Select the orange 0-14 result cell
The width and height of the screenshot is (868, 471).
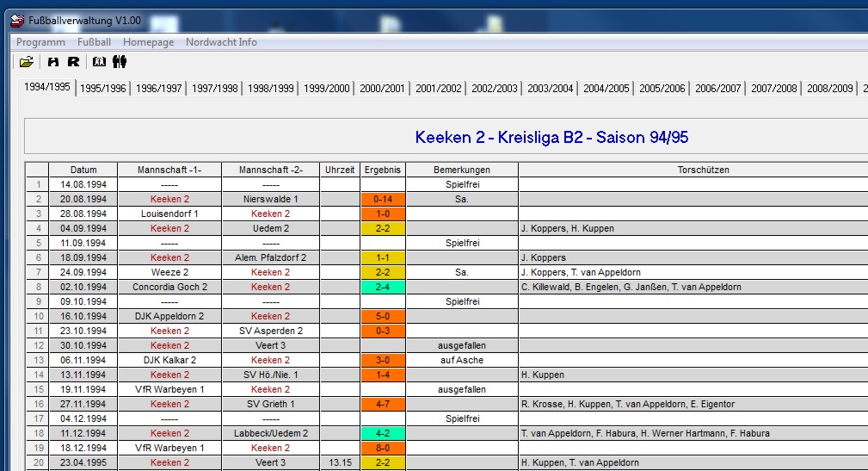tap(383, 199)
